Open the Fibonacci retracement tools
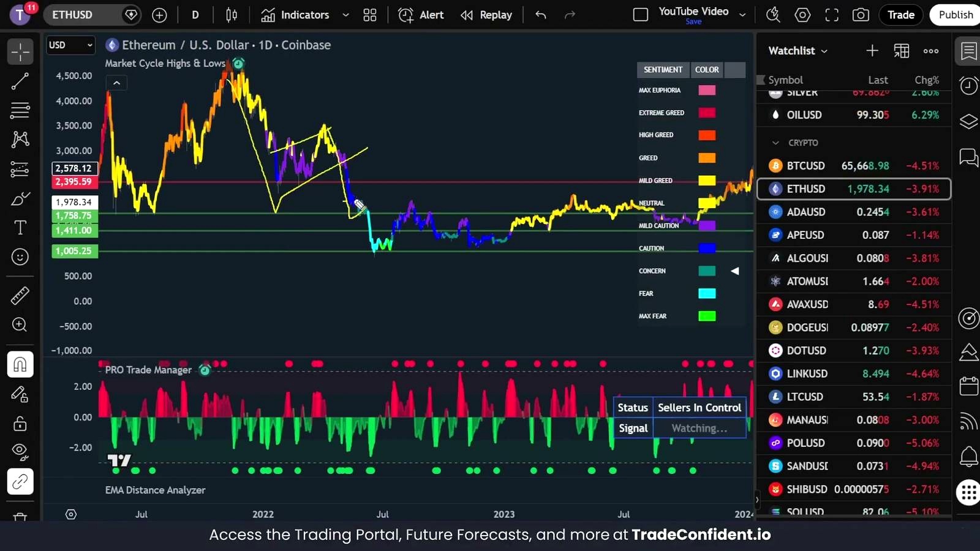 (x=20, y=110)
